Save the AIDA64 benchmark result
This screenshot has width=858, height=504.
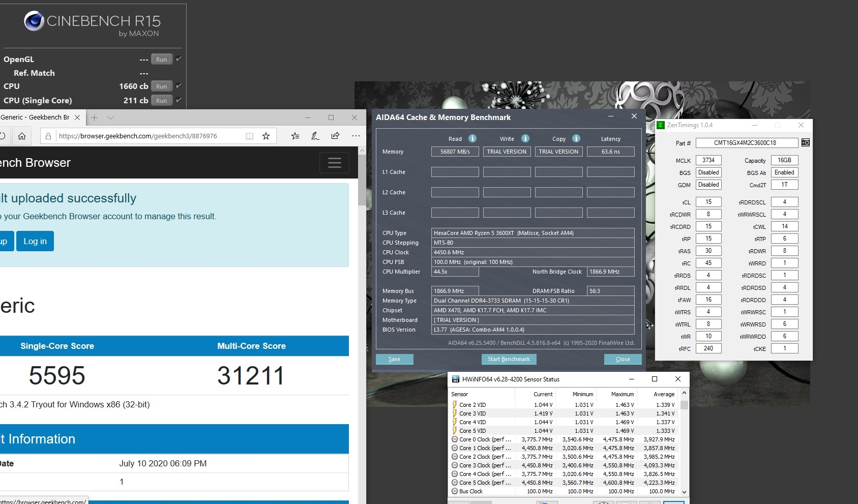point(395,359)
